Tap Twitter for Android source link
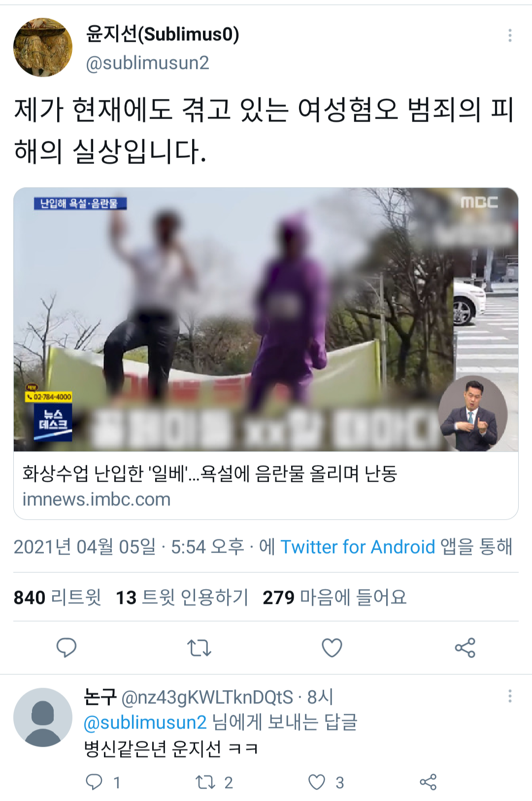Viewport: 532px width, 801px height. [358, 547]
